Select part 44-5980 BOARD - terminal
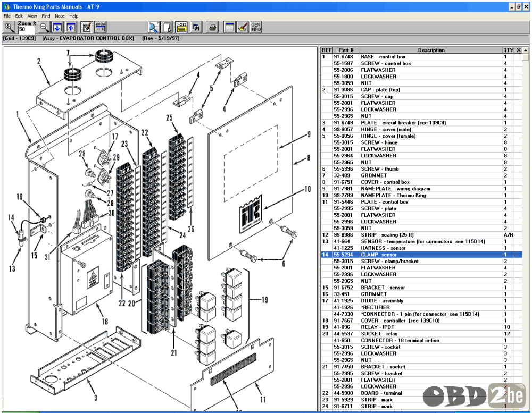The width and height of the screenshot is (532, 413). [x=421, y=393]
